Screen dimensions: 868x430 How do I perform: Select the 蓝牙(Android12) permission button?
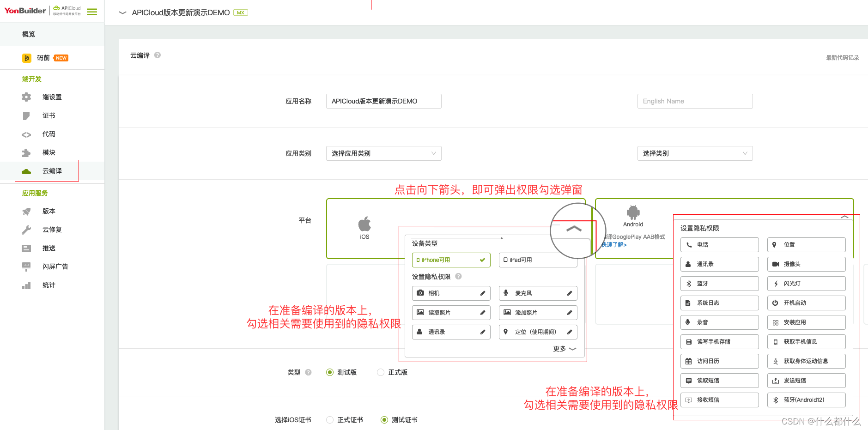click(x=806, y=400)
